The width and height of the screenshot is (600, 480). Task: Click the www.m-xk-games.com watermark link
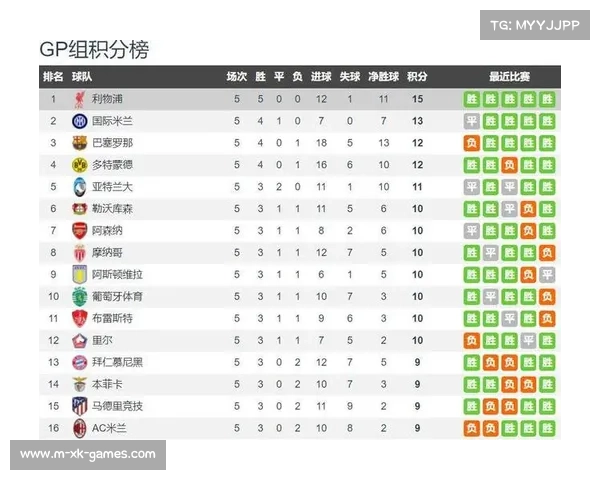[x=88, y=455]
